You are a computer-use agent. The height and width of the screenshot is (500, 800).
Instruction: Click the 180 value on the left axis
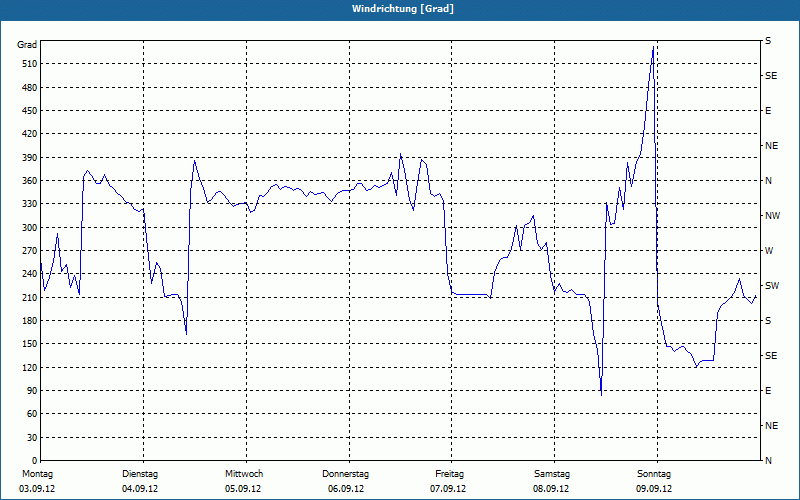(29, 320)
